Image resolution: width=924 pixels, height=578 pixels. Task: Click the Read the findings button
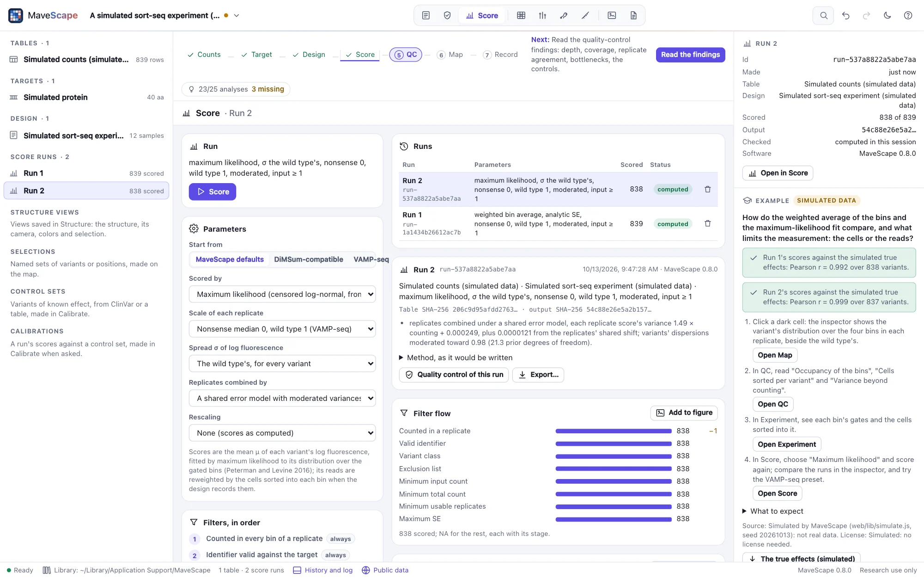click(690, 55)
